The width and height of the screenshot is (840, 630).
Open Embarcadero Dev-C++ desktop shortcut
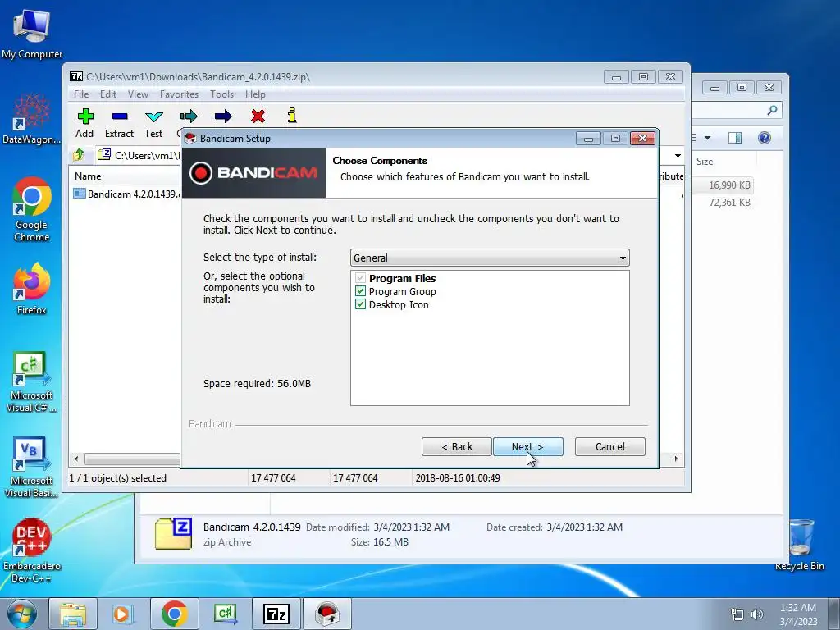coord(32,550)
